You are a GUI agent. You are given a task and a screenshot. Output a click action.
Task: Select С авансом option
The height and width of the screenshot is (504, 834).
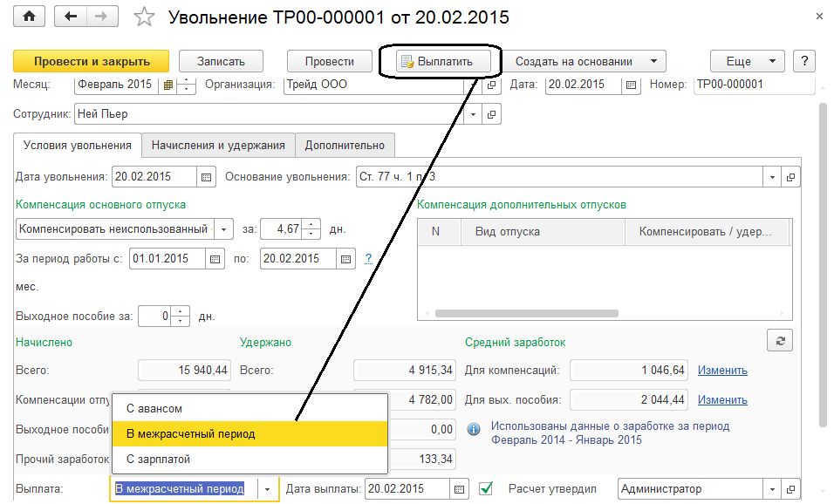(x=250, y=409)
